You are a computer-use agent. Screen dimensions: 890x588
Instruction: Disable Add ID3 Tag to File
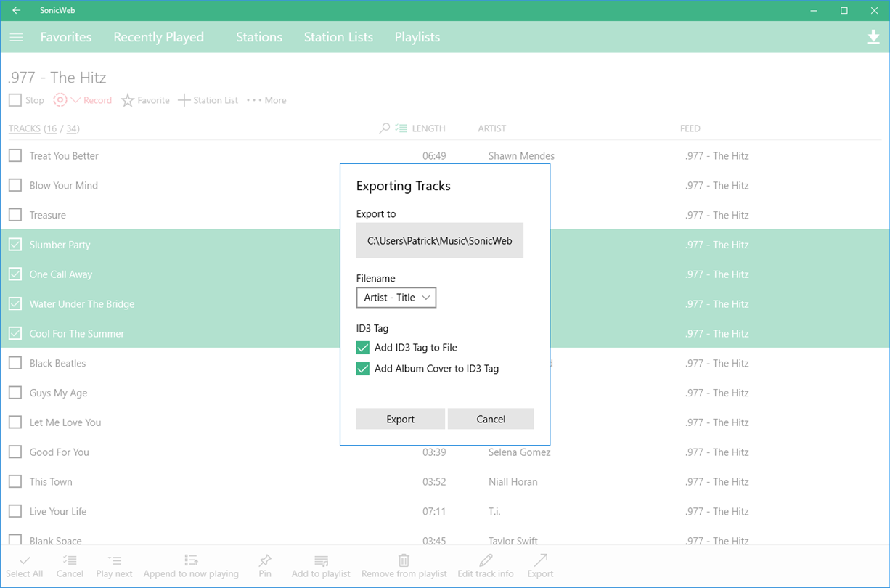pyautogui.click(x=363, y=348)
